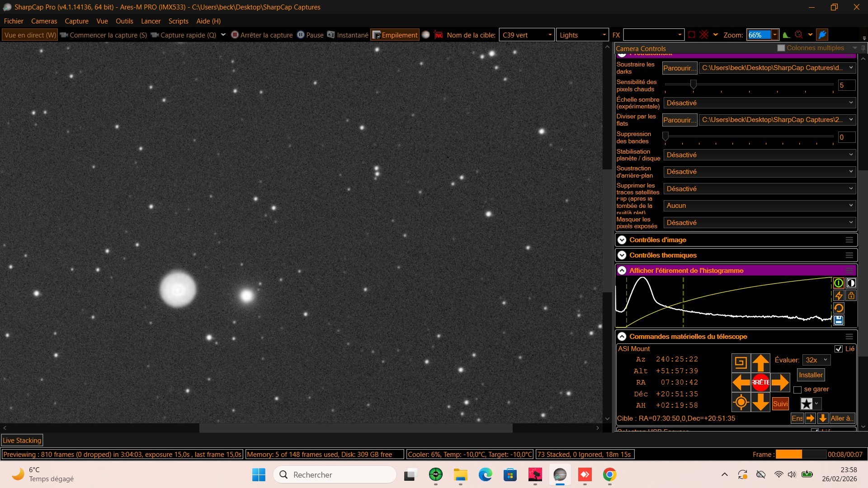Click the hamburger menu of Contrôles thermiques
868x488 pixels.
tap(849, 255)
